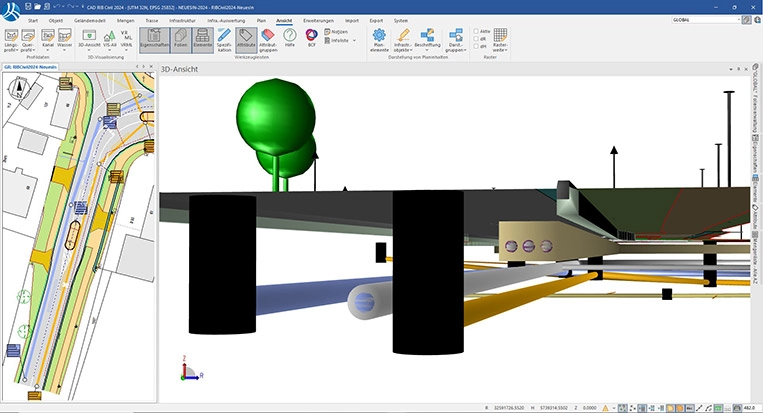763x413 pixels.
Task: Switch to the Infrastruktur tab
Action: click(x=182, y=20)
